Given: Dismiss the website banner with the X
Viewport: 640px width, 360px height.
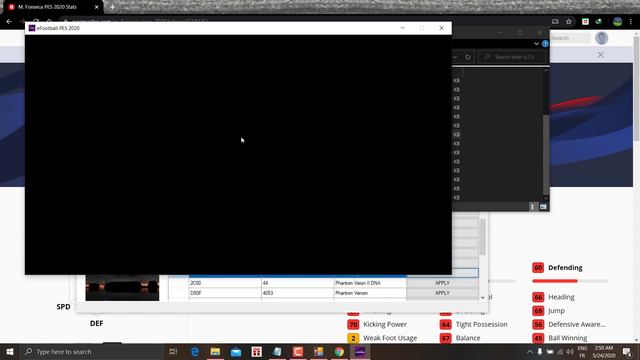Looking at the screenshot, I should click(x=600, y=54).
